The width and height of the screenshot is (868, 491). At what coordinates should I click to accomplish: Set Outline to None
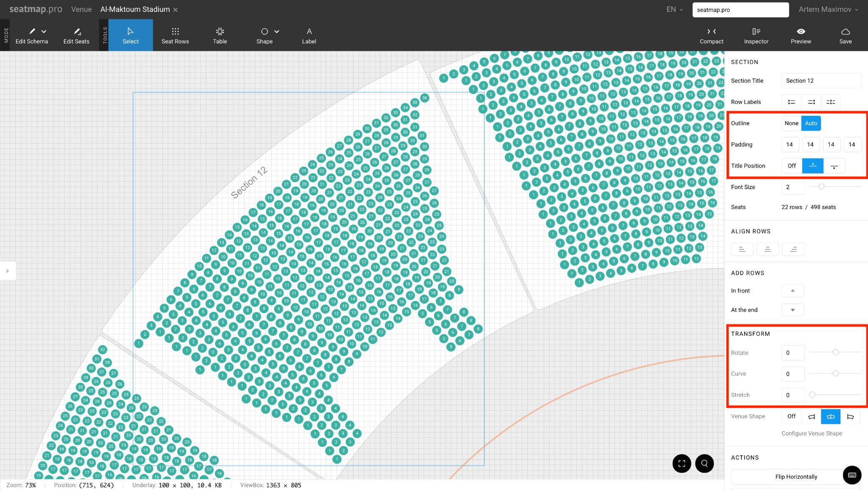[791, 123]
